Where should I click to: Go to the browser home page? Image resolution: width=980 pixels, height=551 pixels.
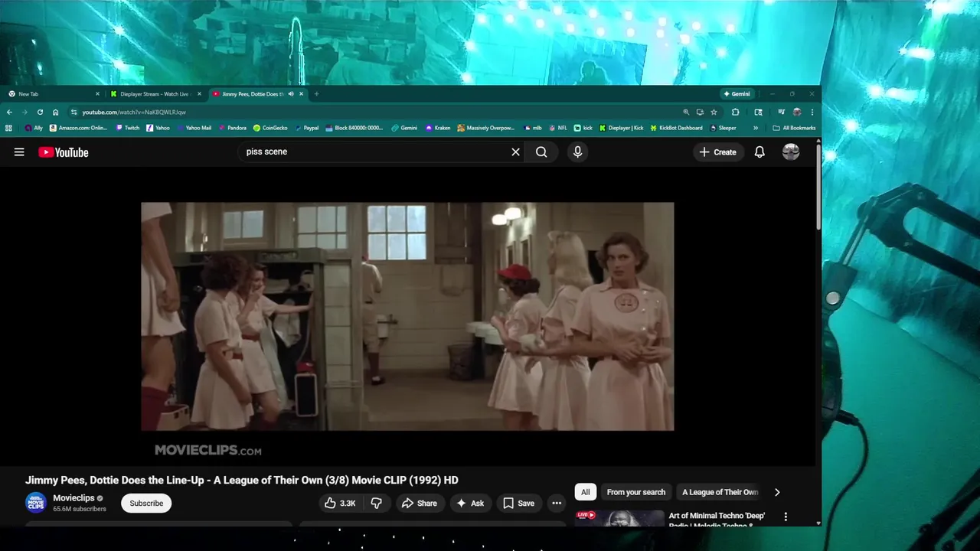[x=55, y=112]
